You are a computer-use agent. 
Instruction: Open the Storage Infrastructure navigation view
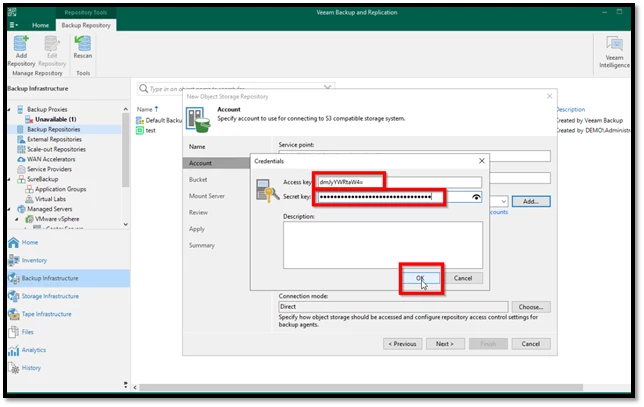[50, 296]
